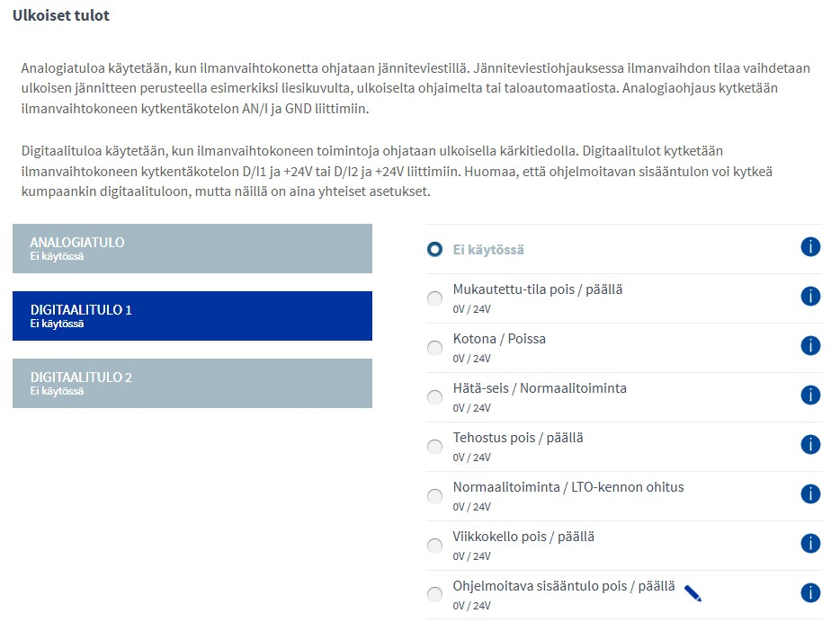840x631 pixels.
Task: Pick Ohjelmoitava sisääntulo pois / päällä radio
Action: click(x=435, y=594)
